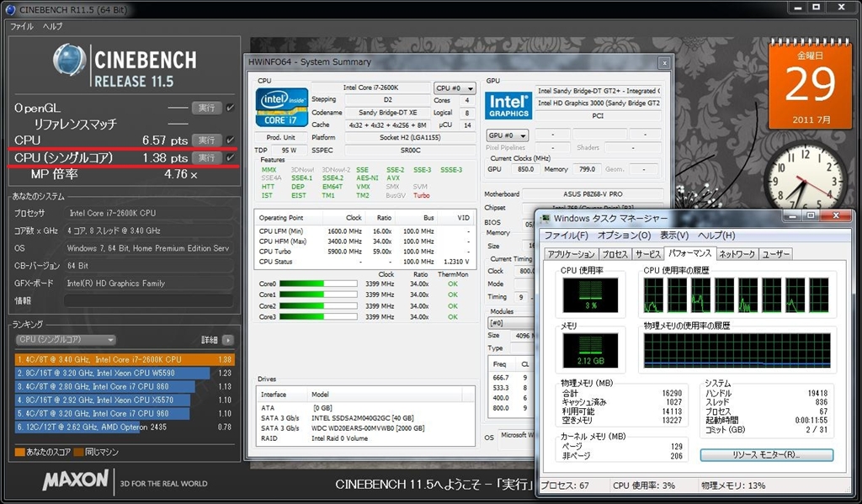Open the ファイル menu in Cinebench
This screenshot has width=862, height=504.
(22, 26)
